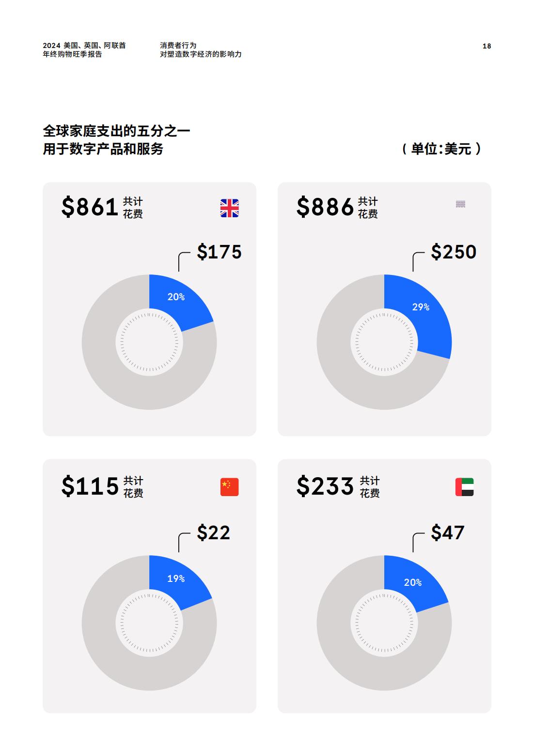Click the $22 callout label
Image resolution: width=534 pixels, height=756 pixels.
(213, 533)
